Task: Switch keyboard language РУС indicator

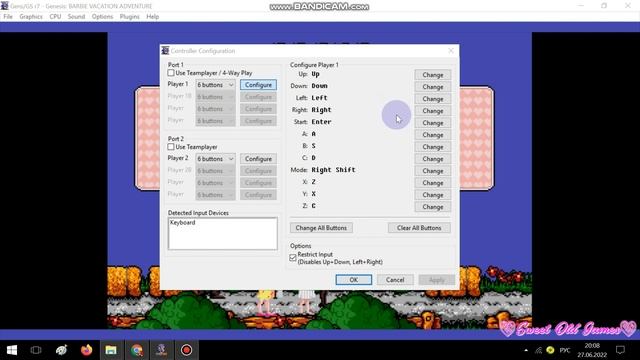Action: (565, 350)
